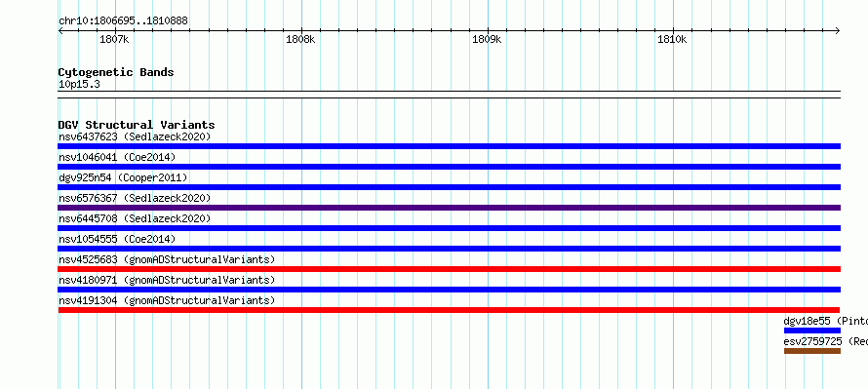
Task: Select the brown bar under esv2759725
Action: tap(812, 351)
